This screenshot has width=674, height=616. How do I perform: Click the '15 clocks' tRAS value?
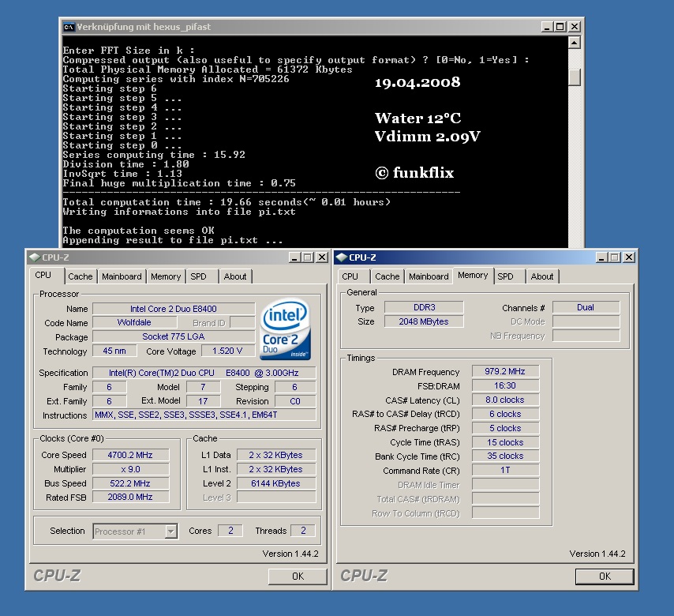505,442
